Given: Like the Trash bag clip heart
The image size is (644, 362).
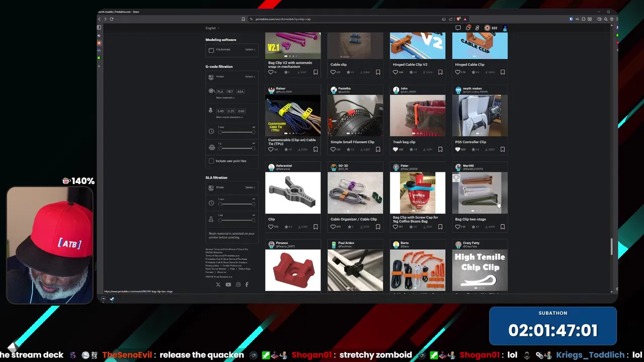Looking at the screenshot, I should 395,149.
